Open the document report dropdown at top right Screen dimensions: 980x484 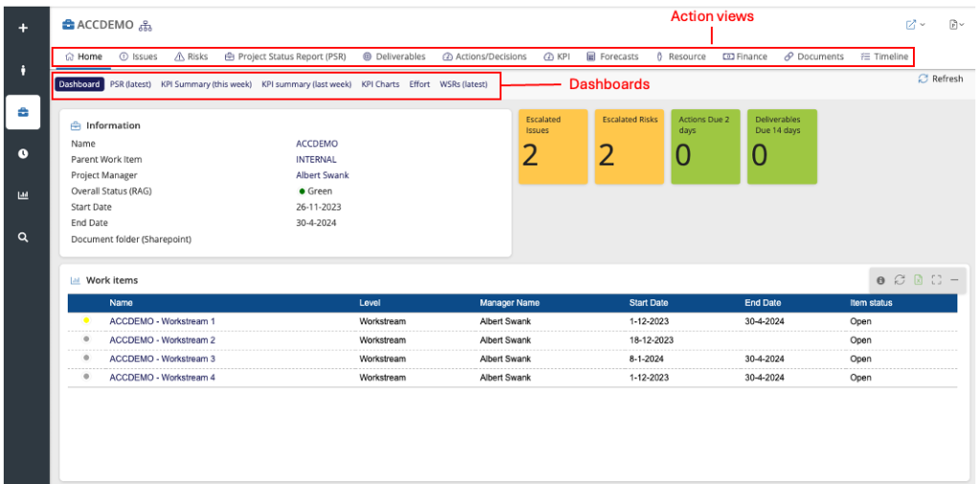coord(955,25)
